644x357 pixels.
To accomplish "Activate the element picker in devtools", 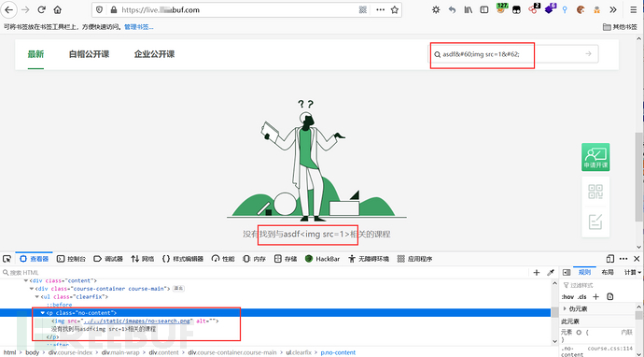I will 7,259.
